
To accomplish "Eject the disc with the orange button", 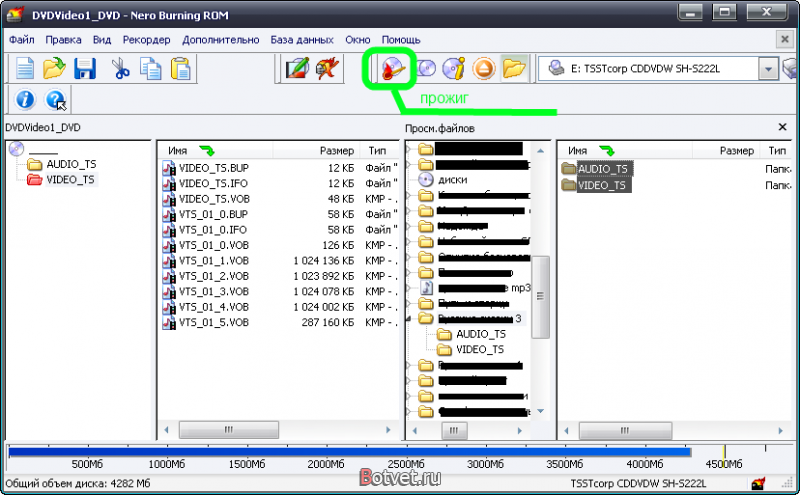I will 484,68.
